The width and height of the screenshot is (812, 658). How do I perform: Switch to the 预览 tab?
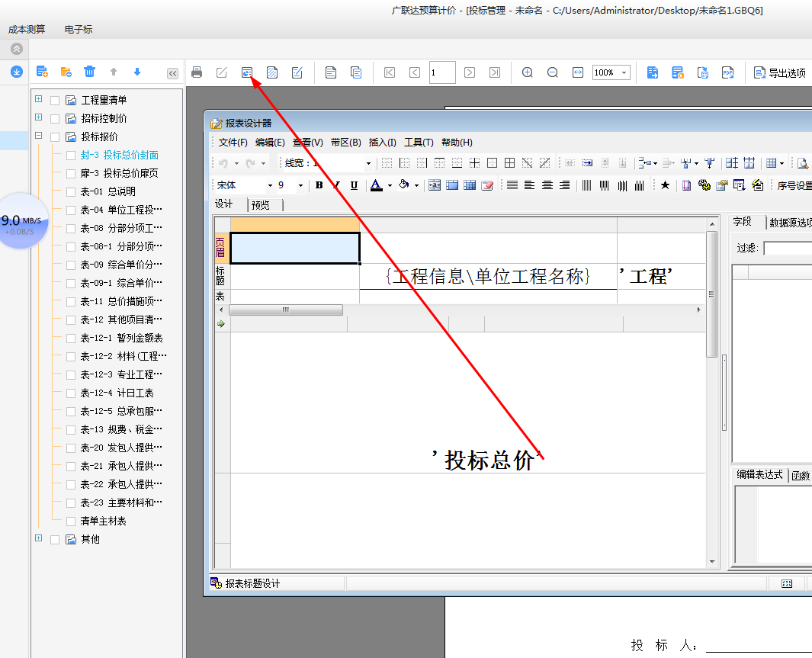261,205
